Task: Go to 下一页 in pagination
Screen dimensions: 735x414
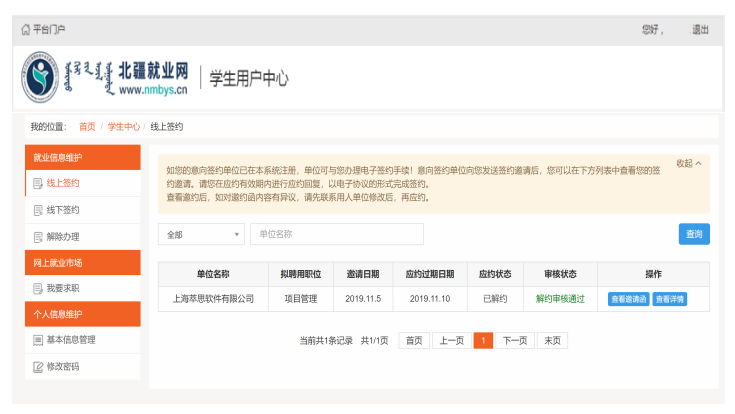Action: point(514,341)
